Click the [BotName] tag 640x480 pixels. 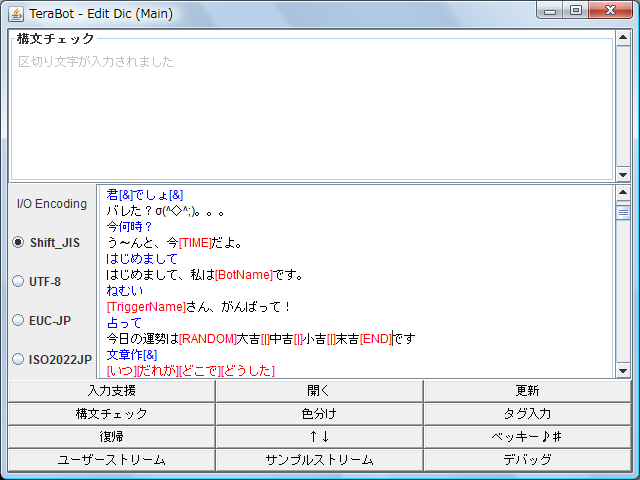point(244,275)
